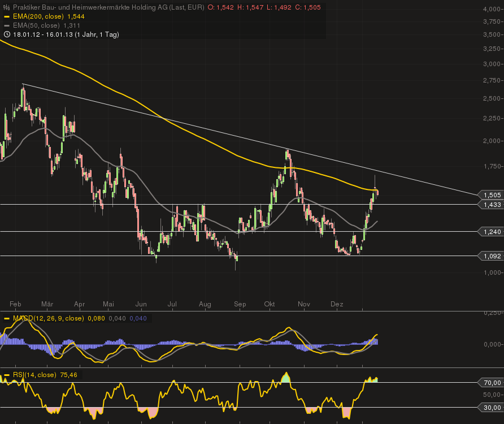
Task: Open the RSI(14, close) label
Action: (35, 374)
